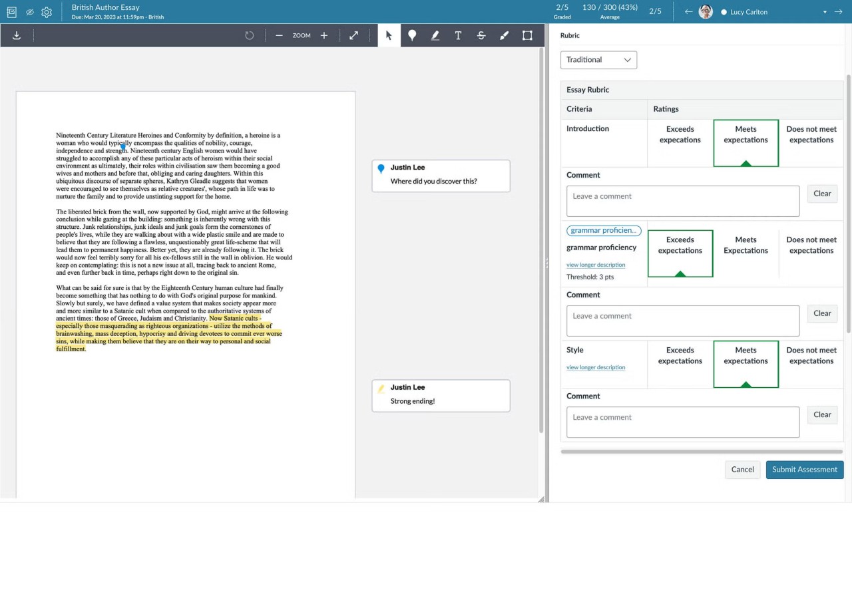Toggle grade visibility with the eye icon
Image resolution: width=852 pixels, height=616 pixels.
click(x=29, y=11)
